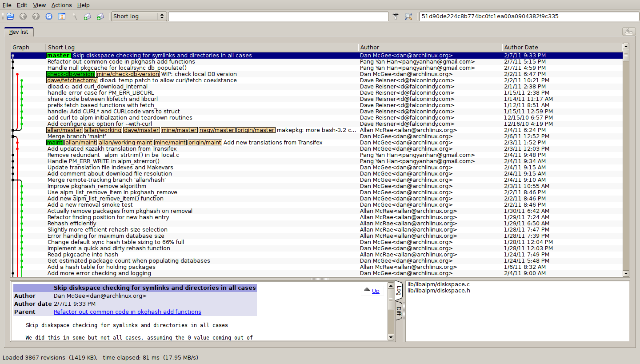The height and width of the screenshot is (364, 640).
Task: Click the filter funnel icon
Action: [396, 16]
